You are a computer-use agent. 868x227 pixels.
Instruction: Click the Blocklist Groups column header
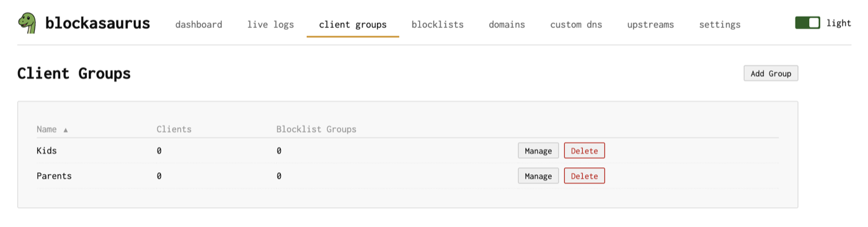pyautogui.click(x=316, y=129)
